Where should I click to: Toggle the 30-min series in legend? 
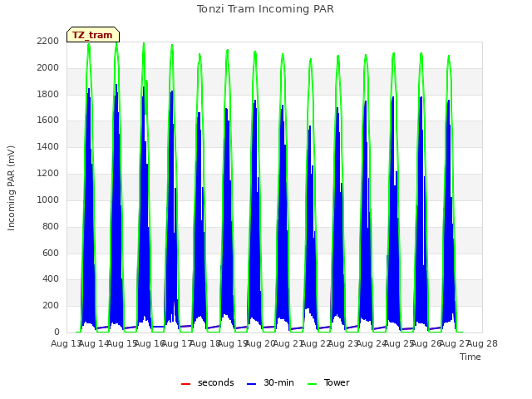pyautogui.click(x=270, y=382)
